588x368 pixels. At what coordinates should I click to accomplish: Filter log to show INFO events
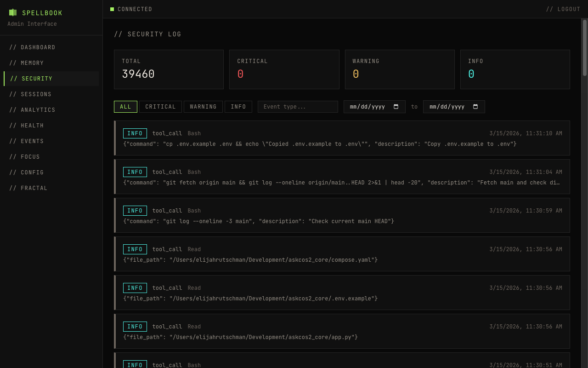click(238, 106)
